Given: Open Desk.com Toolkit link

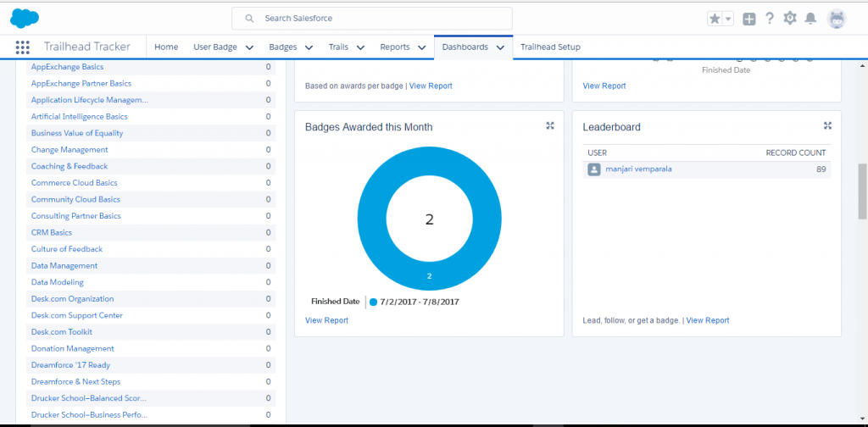Looking at the screenshot, I should (61, 332).
